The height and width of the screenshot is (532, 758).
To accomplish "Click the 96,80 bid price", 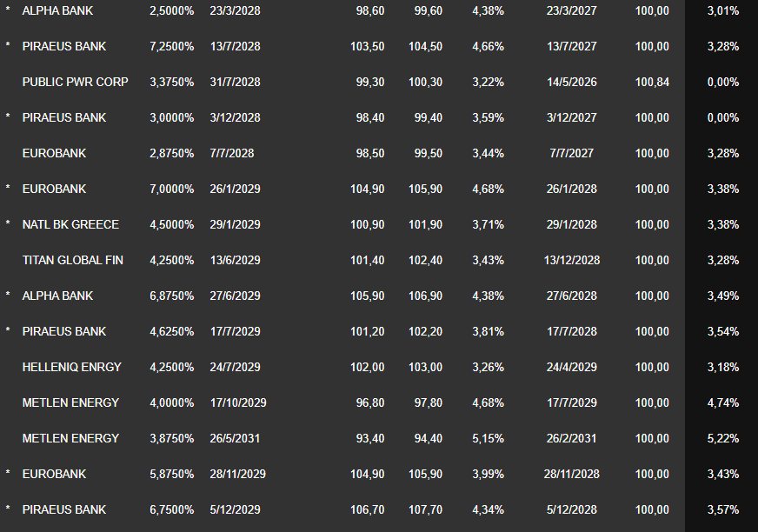I will (370, 402).
